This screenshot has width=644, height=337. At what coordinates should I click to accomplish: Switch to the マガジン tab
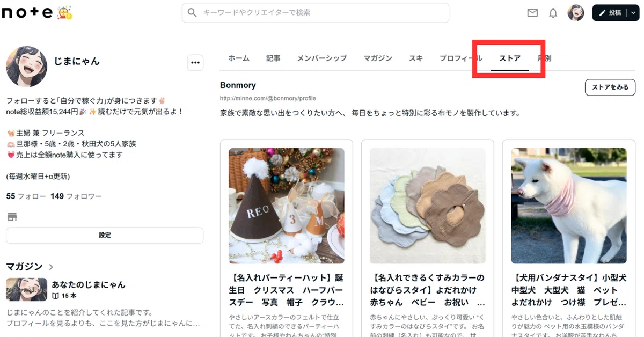(378, 58)
